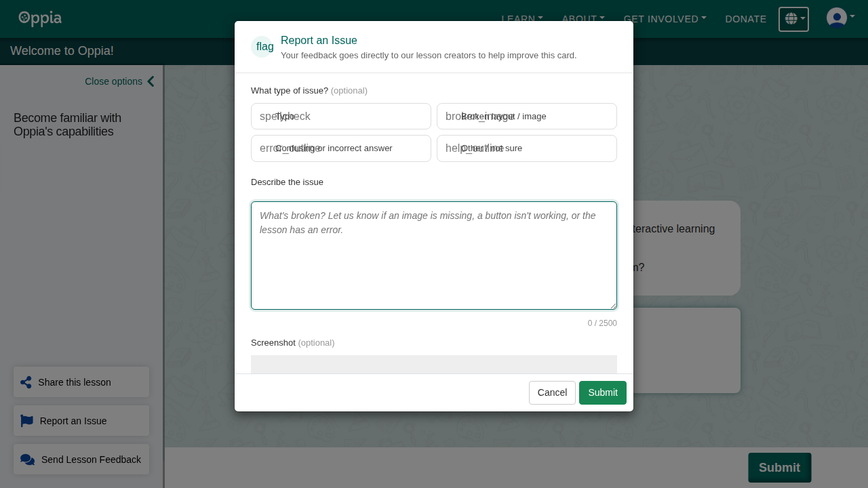Select Other / not sure issue type

click(527, 148)
